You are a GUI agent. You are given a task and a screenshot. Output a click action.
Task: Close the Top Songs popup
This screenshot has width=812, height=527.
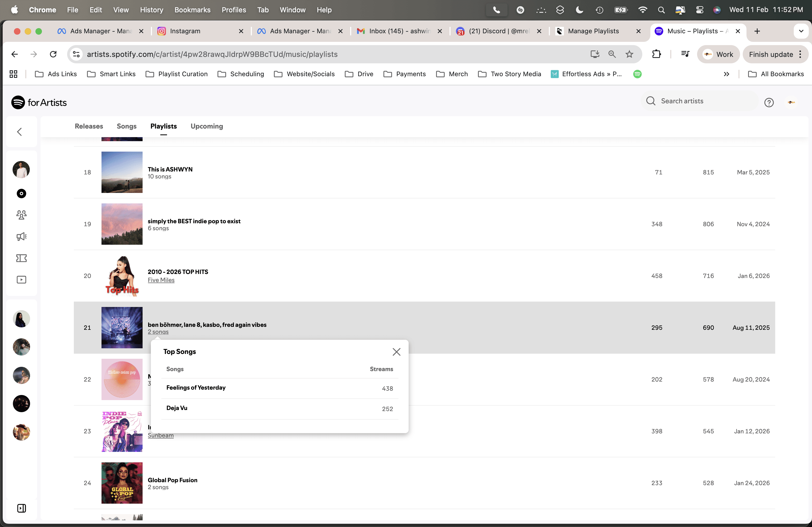[x=396, y=352]
